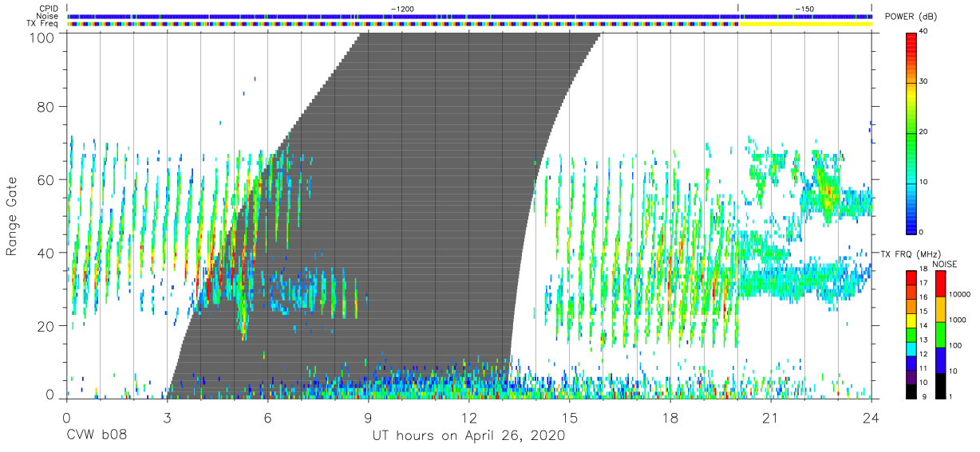
Task: Click the blue Noise strip at top of plot
Action: [x=469, y=16]
